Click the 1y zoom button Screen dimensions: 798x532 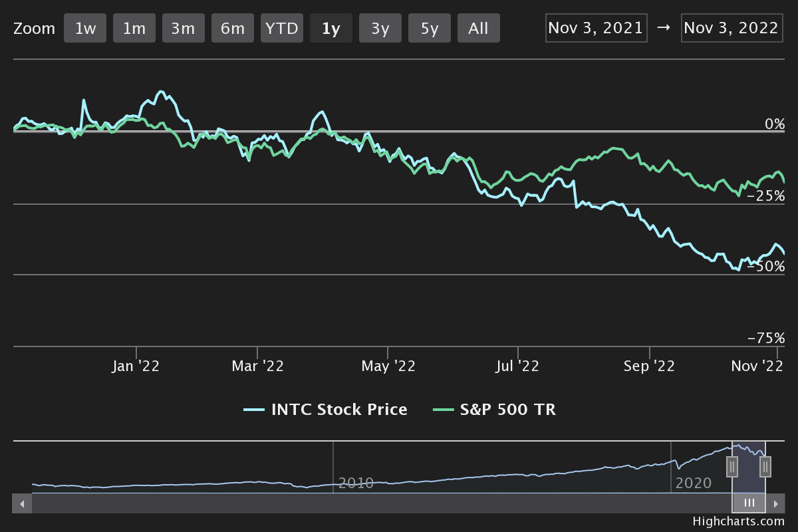coord(331,29)
